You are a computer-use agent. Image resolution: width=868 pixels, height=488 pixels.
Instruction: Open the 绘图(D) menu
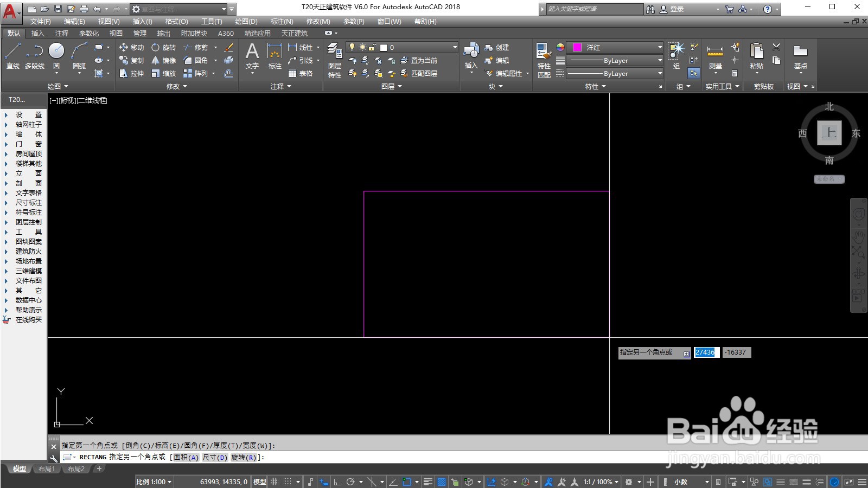click(x=246, y=22)
